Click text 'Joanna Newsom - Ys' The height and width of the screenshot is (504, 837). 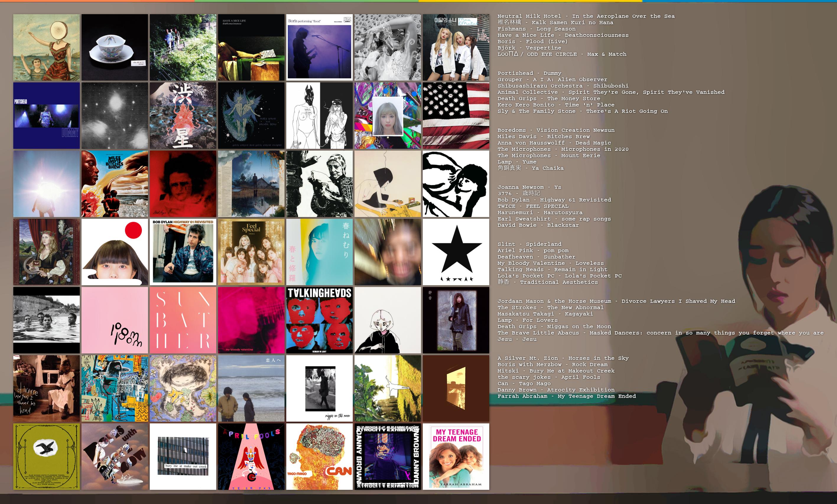(x=529, y=187)
